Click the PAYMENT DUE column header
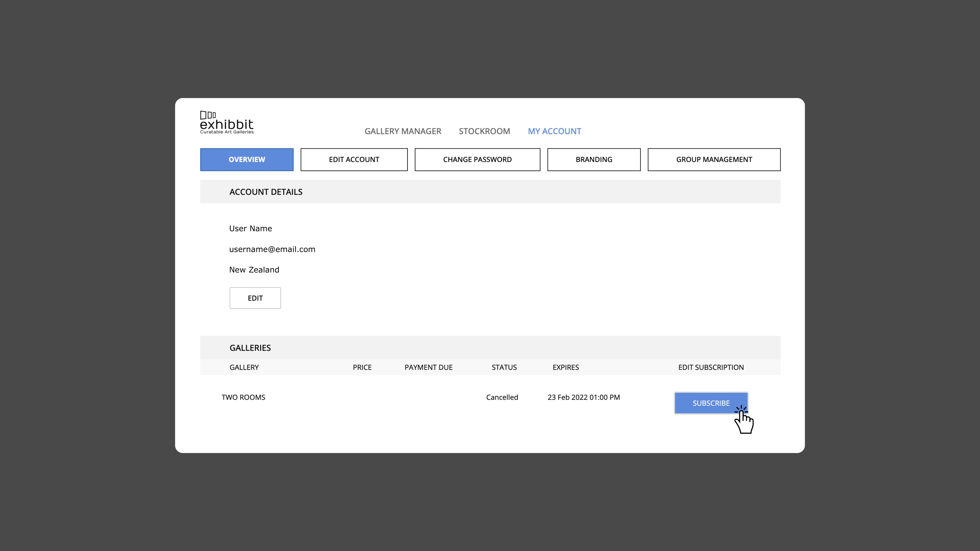Screen dimensions: 980x551 tap(428, 367)
